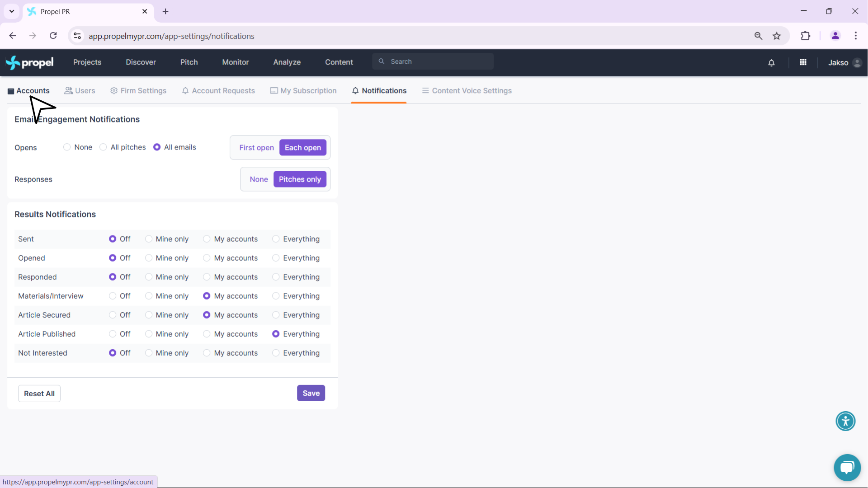
Task: Set Responses to Pitches only
Action: pyautogui.click(x=300, y=179)
